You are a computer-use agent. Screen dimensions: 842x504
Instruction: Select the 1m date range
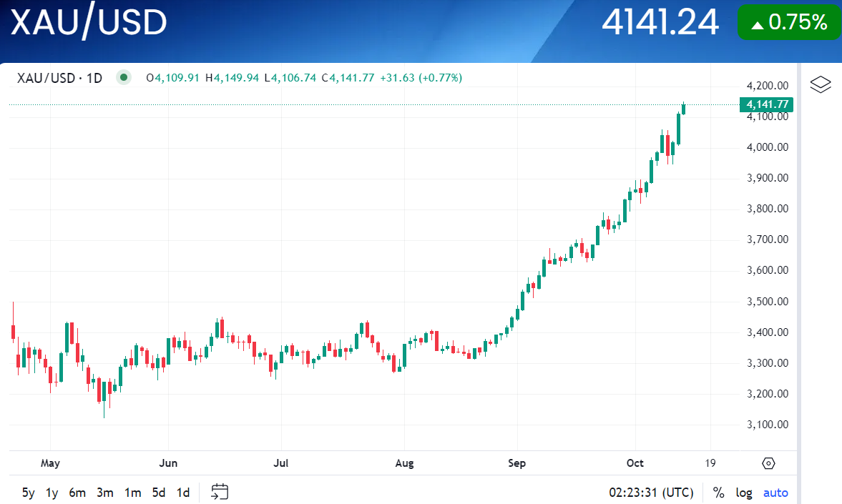pos(132,493)
